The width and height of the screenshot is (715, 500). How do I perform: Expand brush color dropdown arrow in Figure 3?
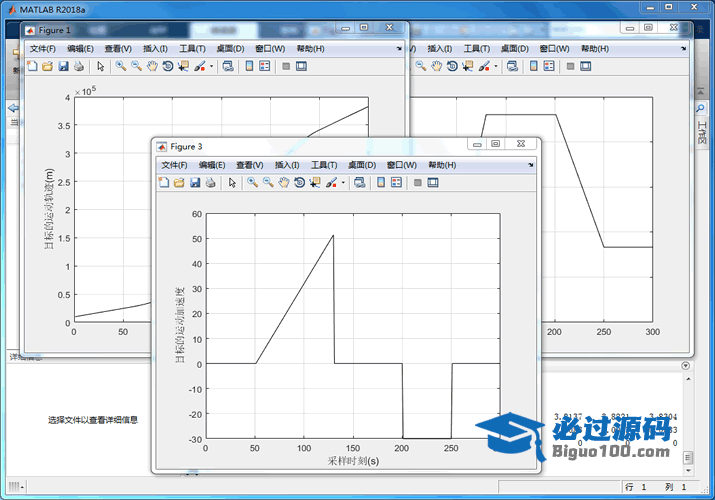tap(343, 183)
